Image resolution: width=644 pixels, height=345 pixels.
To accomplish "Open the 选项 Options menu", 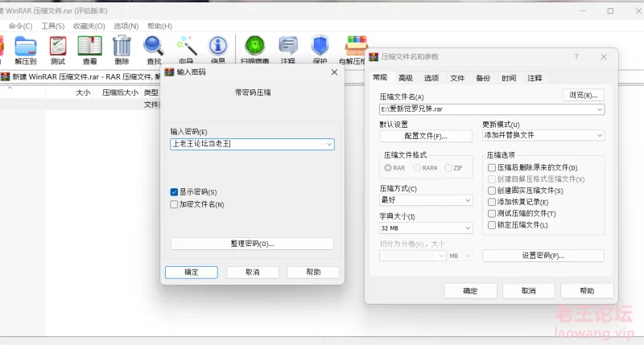I will 126,27.
